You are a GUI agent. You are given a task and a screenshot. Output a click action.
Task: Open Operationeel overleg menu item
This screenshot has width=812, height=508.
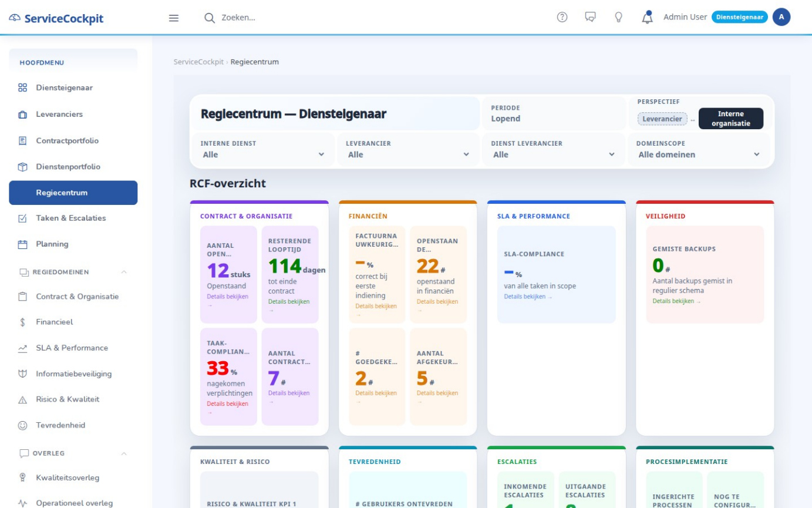(73, 503)
